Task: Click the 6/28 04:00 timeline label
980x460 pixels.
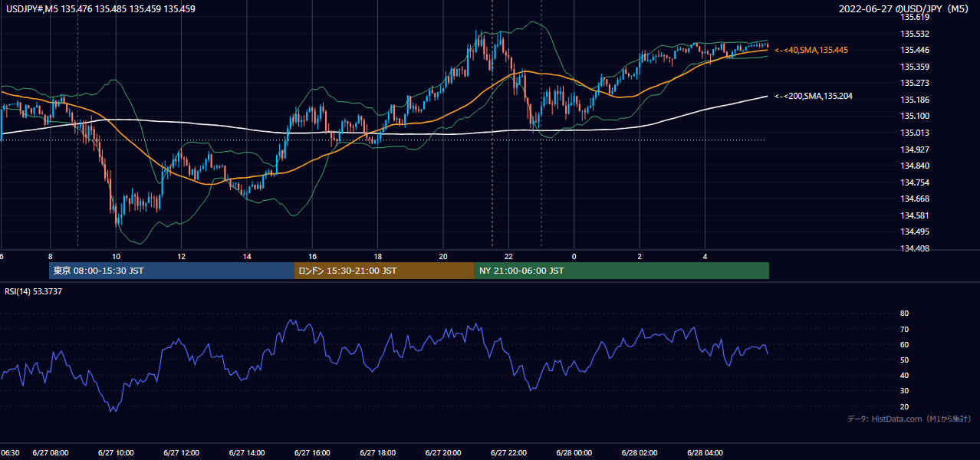Action: (x=705, y=452)
